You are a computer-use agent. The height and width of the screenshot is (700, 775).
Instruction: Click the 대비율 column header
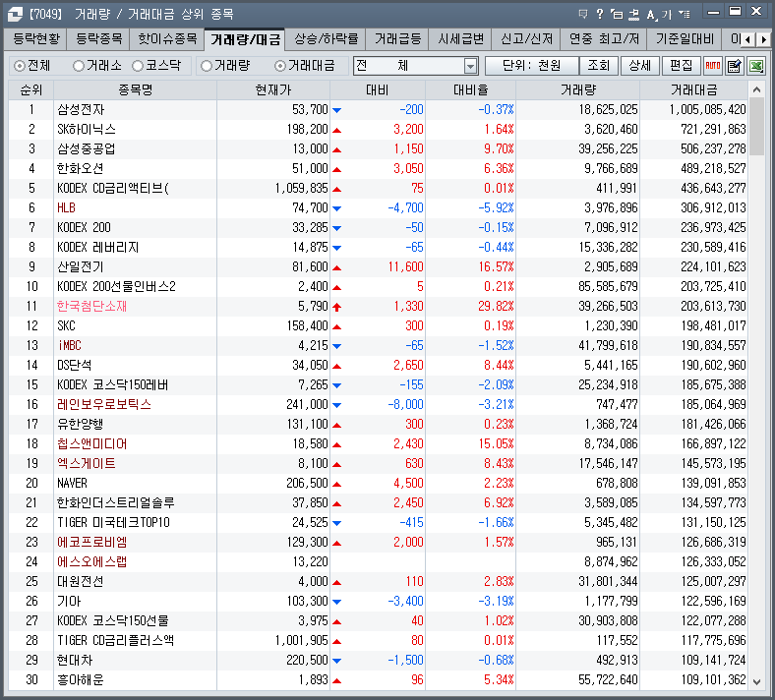470,89
